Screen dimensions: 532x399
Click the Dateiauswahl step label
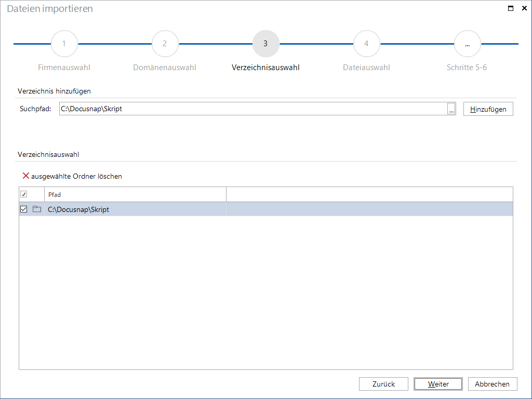pyautogui.click(x=366, y=67)
